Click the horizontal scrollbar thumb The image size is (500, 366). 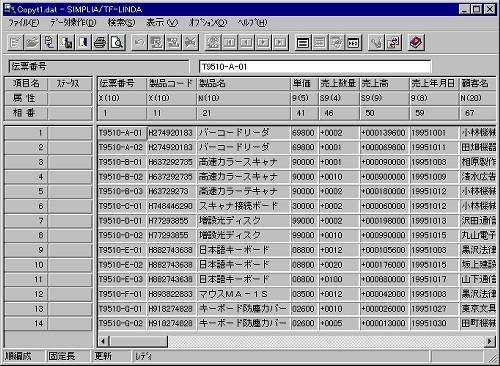[138, 341]
